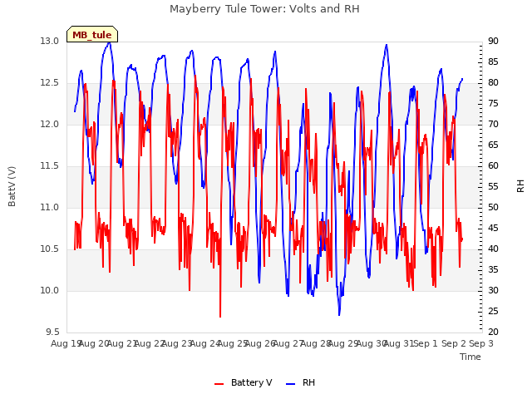Click the 90 right axis tick label

(x=493, y=41)
